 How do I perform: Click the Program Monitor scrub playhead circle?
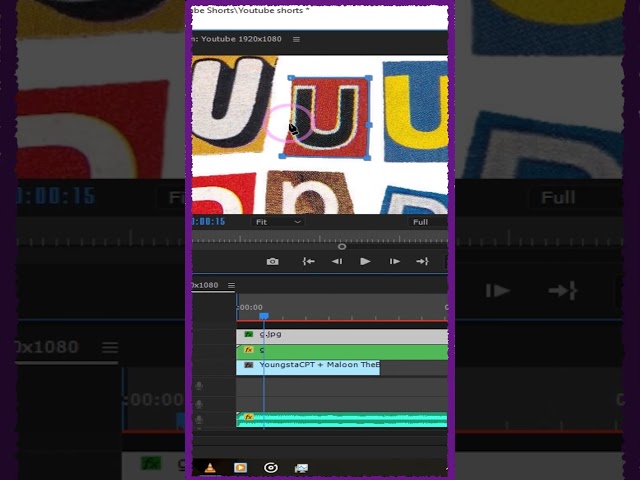coord(342,247)
